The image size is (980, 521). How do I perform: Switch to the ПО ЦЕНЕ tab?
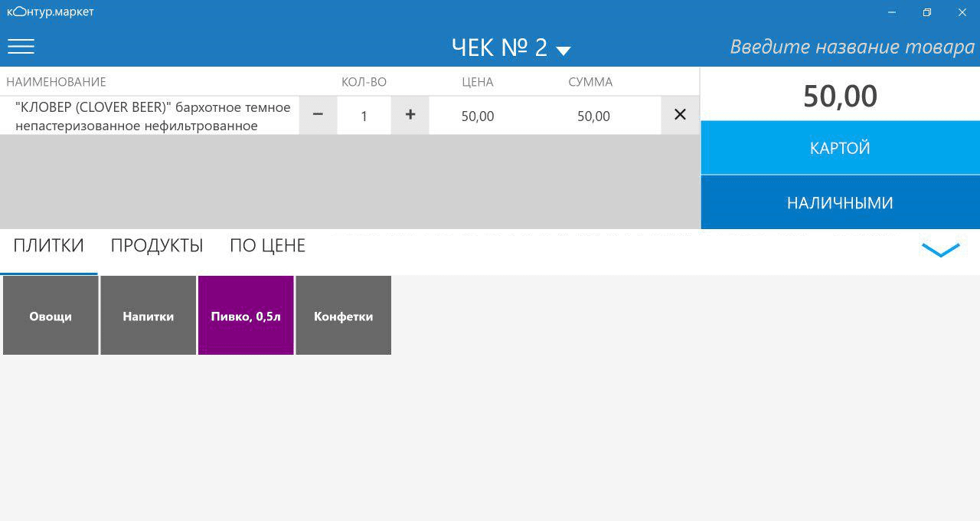pyautogui.click(x=267, y=246)
